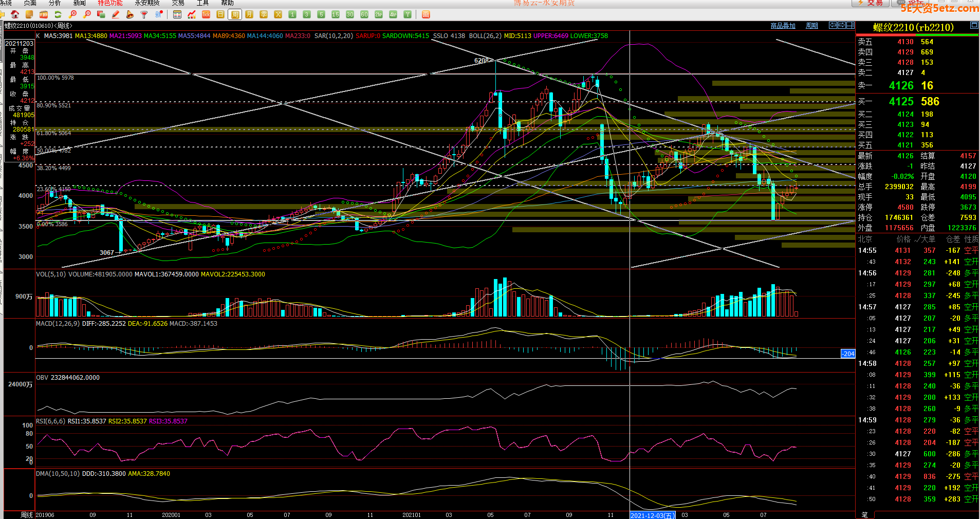Select the red pencil drawing tool
This screenshot has width=980, height=519.
coord(116,14)
